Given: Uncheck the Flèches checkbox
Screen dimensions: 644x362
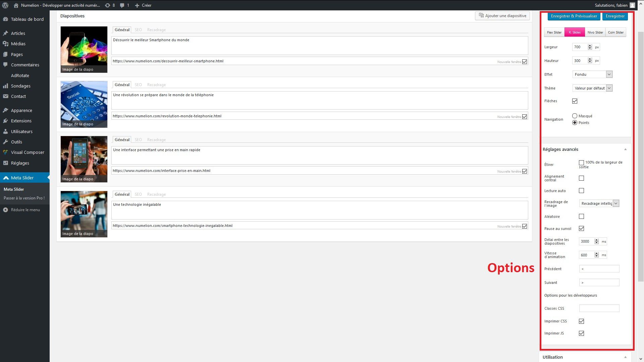Looking at the screenshot, I should pos(575,101).
